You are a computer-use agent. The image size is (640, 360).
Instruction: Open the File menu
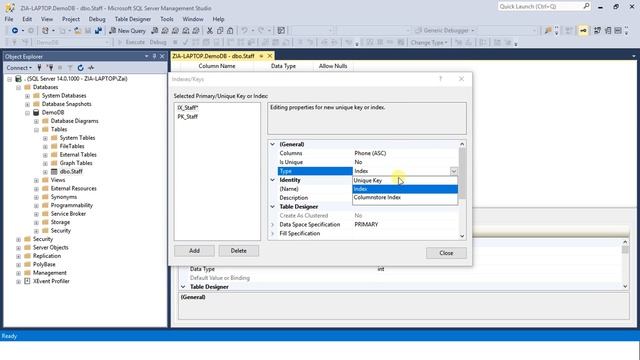9,19
